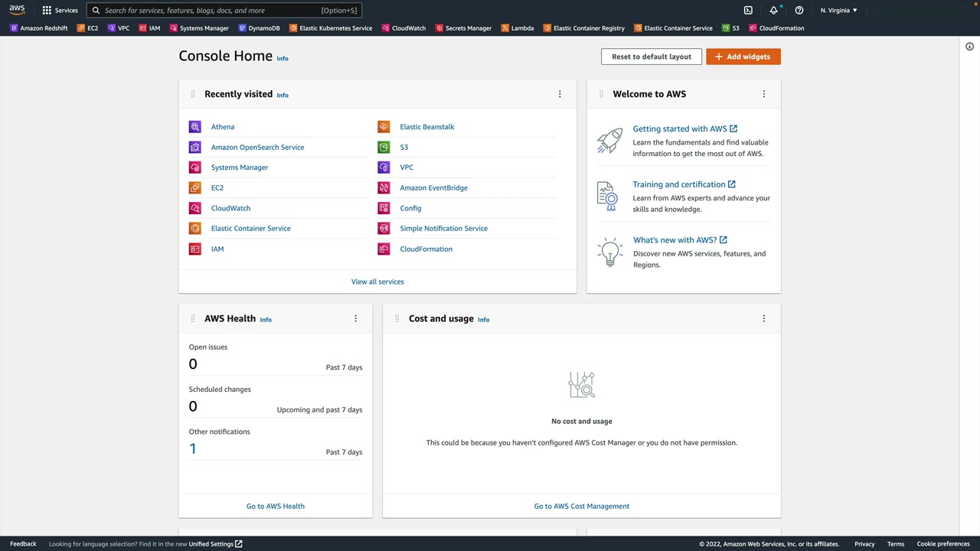Click the Elastic Container Service icon in Recently visited
Screen dimensions: 980x551
pos(195,228)
